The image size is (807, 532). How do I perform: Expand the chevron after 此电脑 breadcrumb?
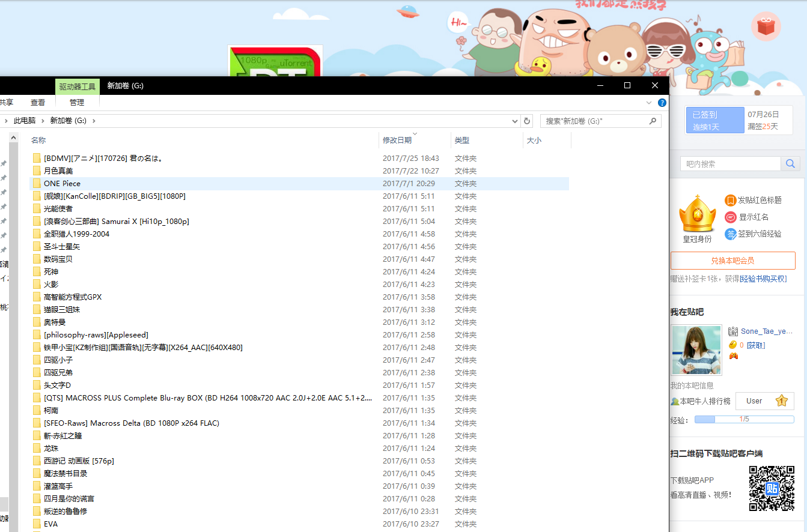click(x=43, y=121)
